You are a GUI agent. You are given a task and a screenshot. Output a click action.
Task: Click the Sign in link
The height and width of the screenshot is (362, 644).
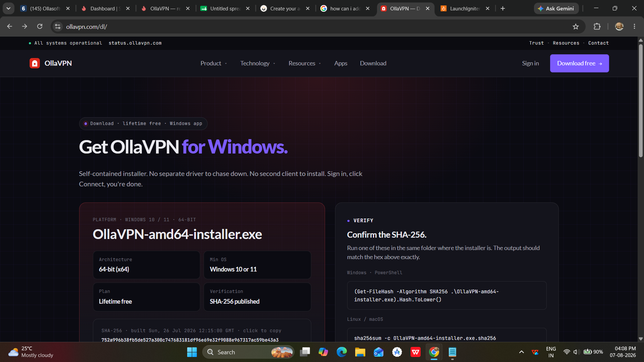(530, 63)
